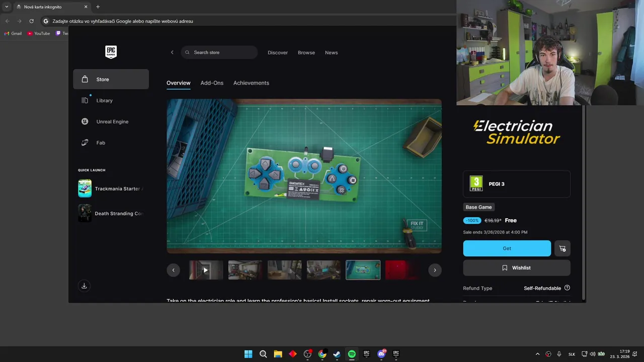This screenshot has width=644, height=362.
Task: Open taskbar Search magnifier
Action: click(263, 354)
